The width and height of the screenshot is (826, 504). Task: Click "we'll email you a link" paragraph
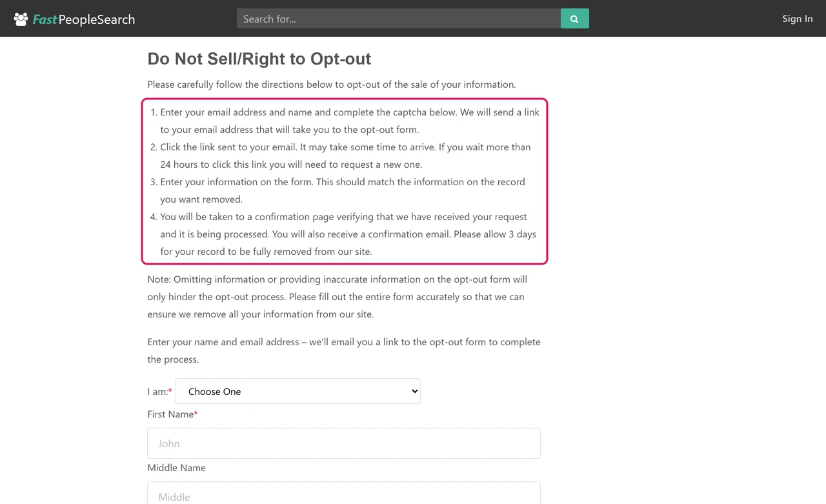tap(344, 350)
